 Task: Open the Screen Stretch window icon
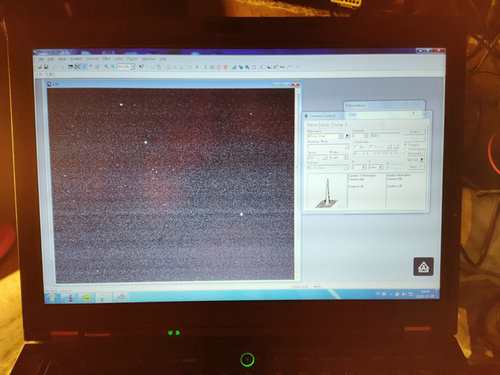tap(234, 67)
